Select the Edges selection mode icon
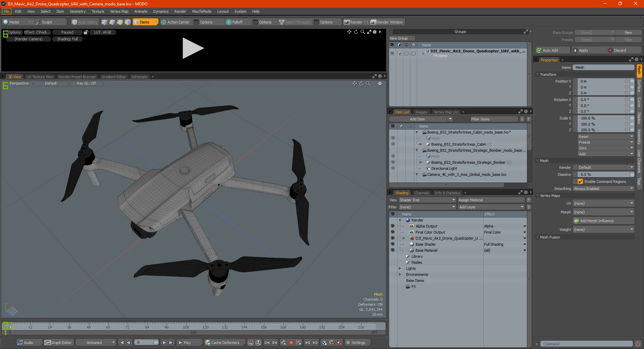644x349 pixels. [x=112, y=22]
